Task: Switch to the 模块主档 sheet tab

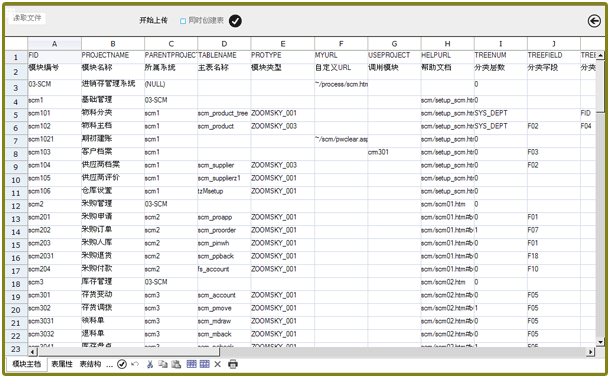Action: click(x=26, y=364)
